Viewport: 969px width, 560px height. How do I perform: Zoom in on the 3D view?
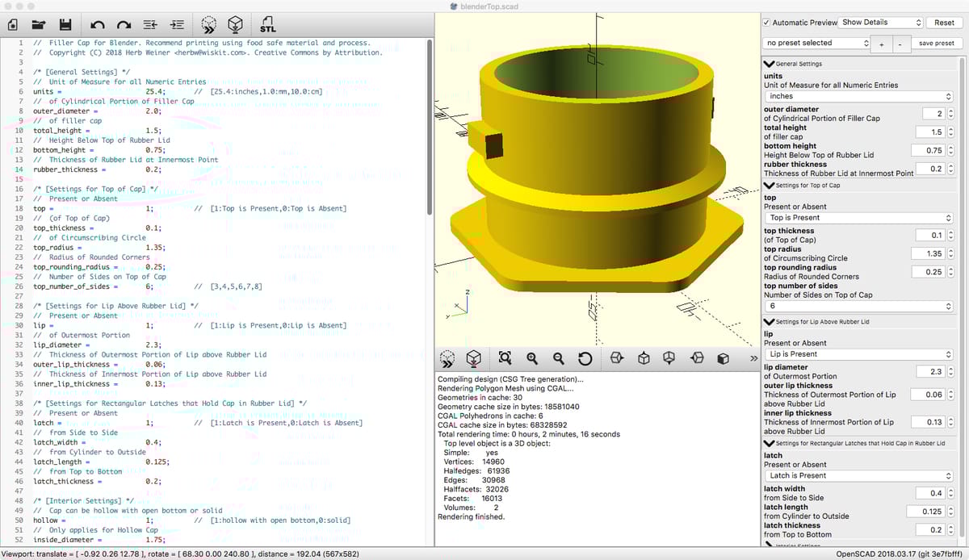(x=532, y=357)
